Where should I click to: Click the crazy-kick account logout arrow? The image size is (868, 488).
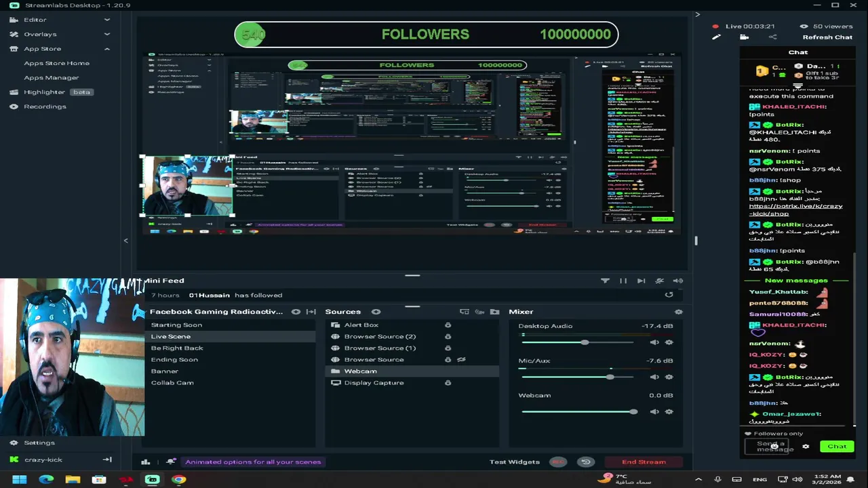[x=106, y=460]
